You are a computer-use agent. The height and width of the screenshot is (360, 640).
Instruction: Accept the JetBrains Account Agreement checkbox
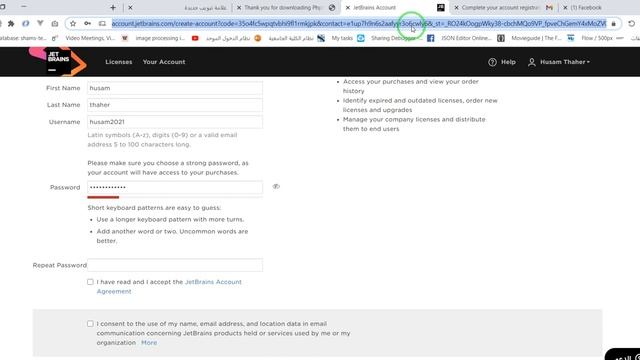tap(90, 282)
